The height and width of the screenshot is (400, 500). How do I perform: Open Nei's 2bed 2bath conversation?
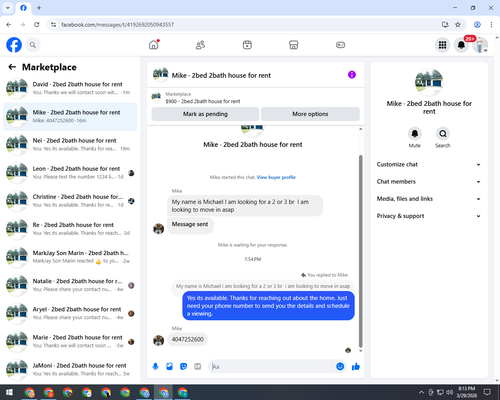(x=70, y=145)
